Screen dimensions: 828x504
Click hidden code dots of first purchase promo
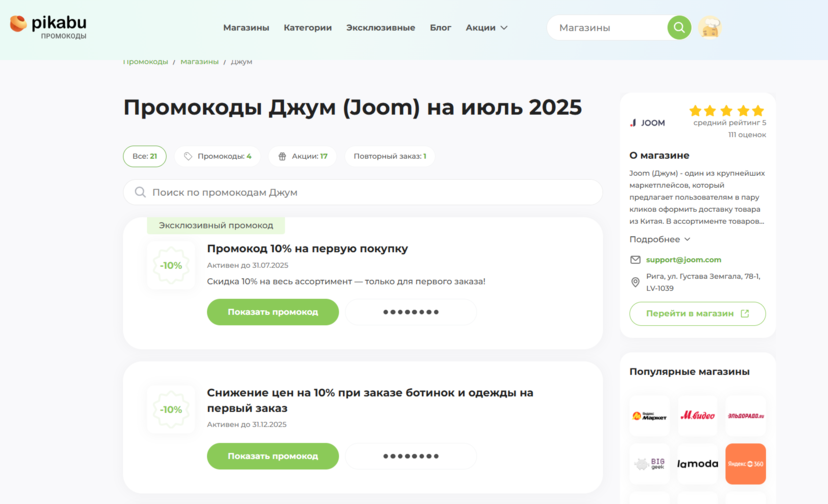click(x=411, y=312)
